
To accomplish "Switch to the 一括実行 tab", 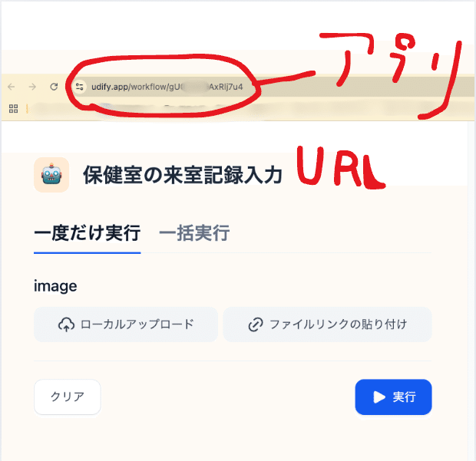I will tap(194, 233).
